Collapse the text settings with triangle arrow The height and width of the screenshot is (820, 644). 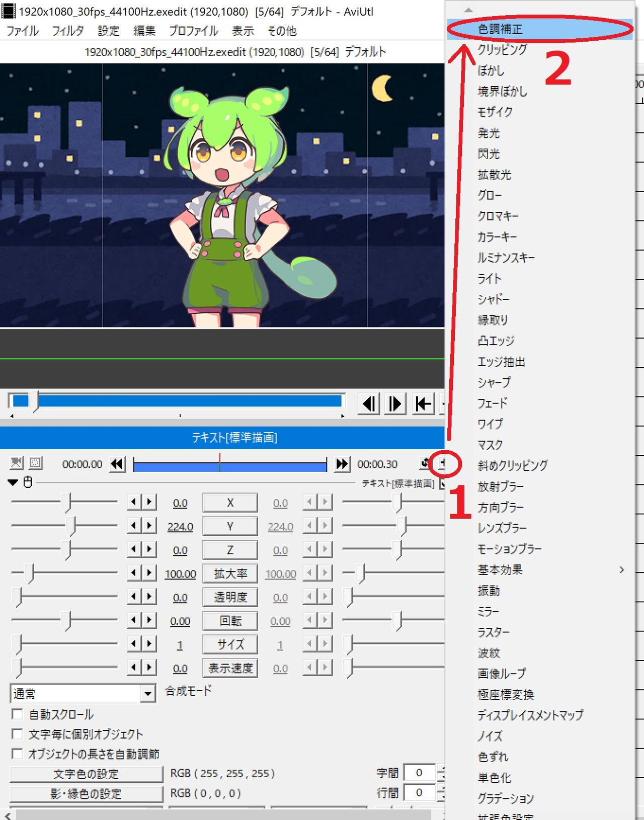pos(13,482)
